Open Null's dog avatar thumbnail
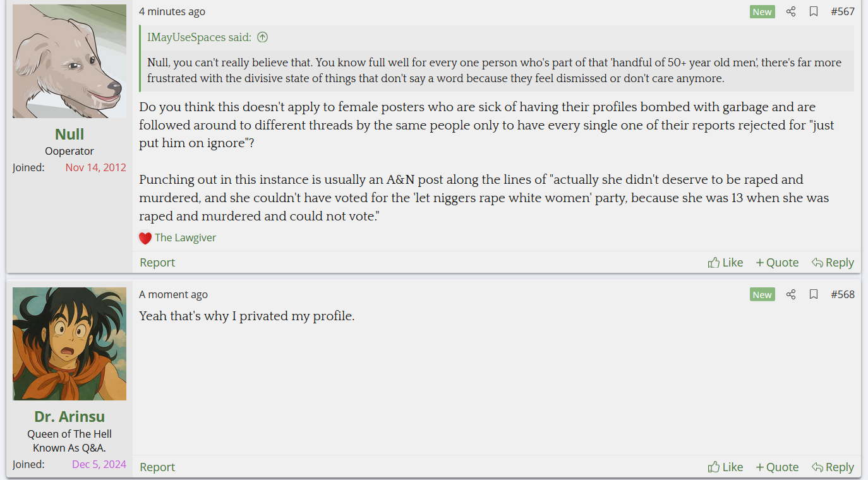868x480 pixels. 69,61
